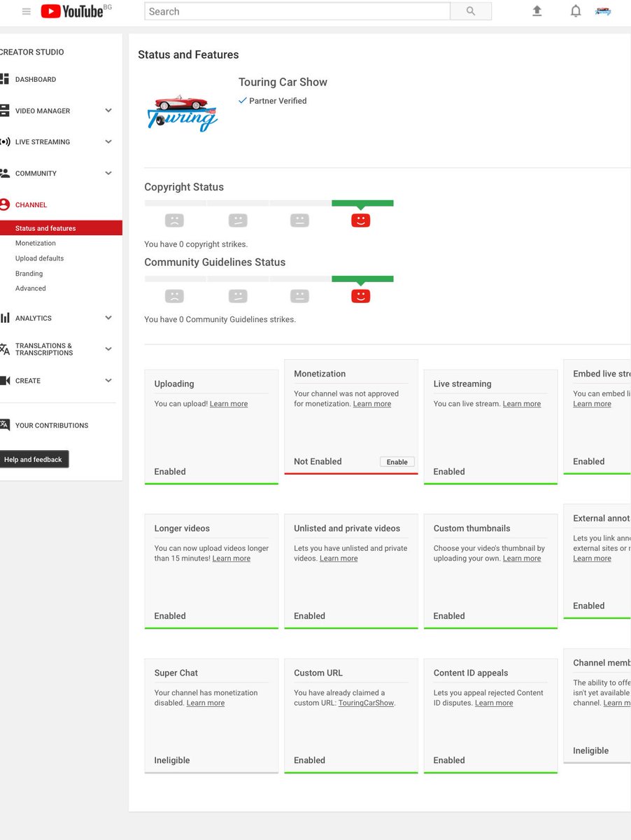
Task: Click the Creator Studio heading
Action: (32, 52)
